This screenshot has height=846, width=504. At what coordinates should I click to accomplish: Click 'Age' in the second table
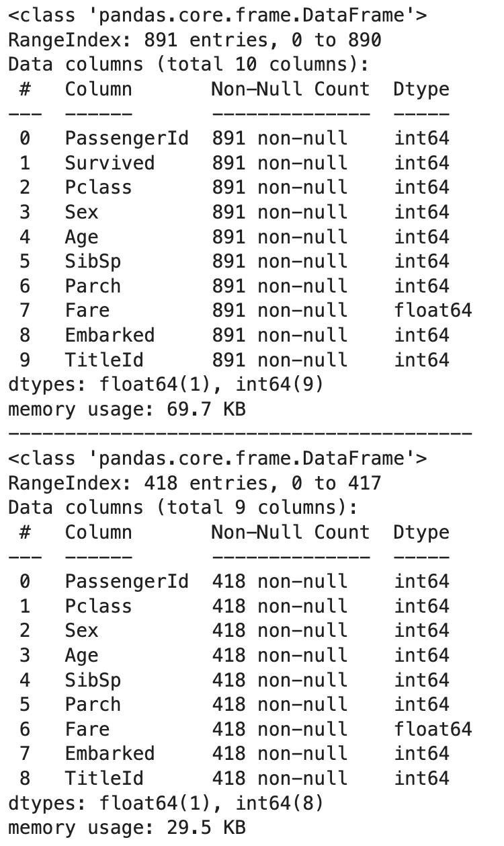[82, 656]
